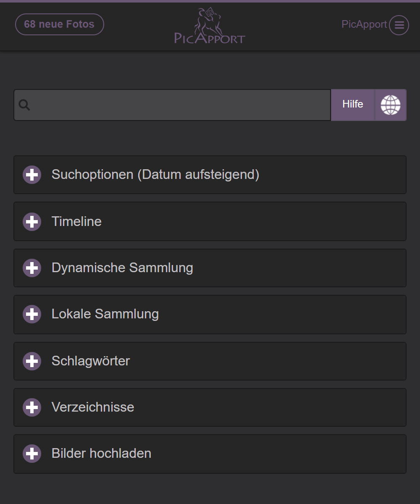Open the 68 neue Fotos button
The height and width of the screenshot is (504, 420).
point(59,24)
